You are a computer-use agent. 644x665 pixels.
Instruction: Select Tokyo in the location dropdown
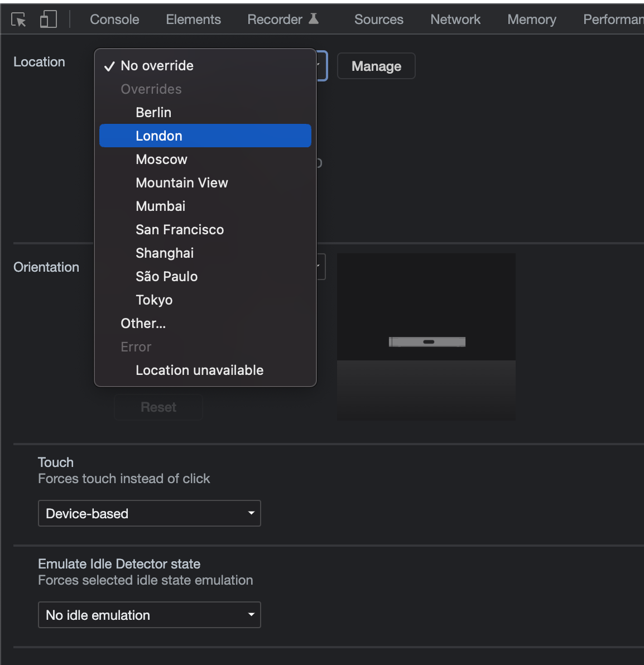coord(154,300)
